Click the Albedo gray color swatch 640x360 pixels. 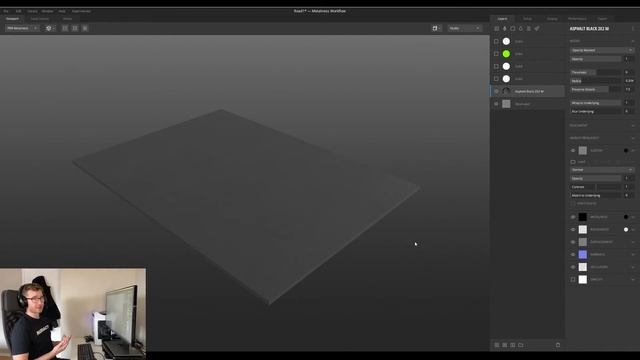point(583,151)
